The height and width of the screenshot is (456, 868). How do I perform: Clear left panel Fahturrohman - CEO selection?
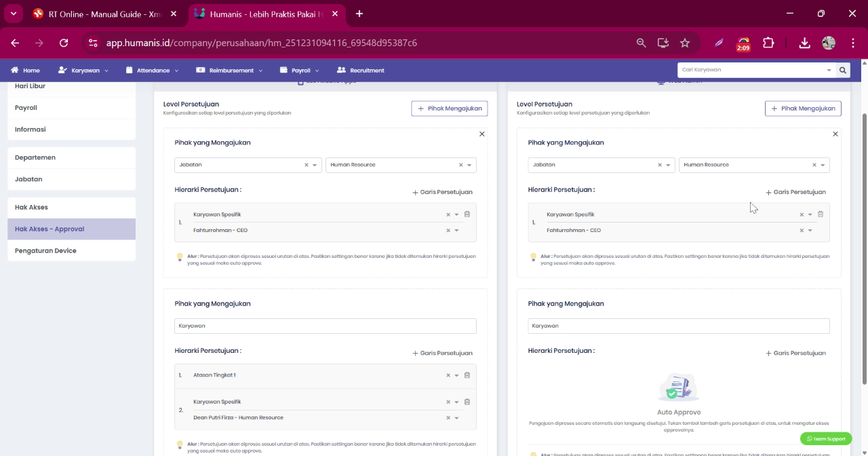pyautogui.click(x=448, y=230)
